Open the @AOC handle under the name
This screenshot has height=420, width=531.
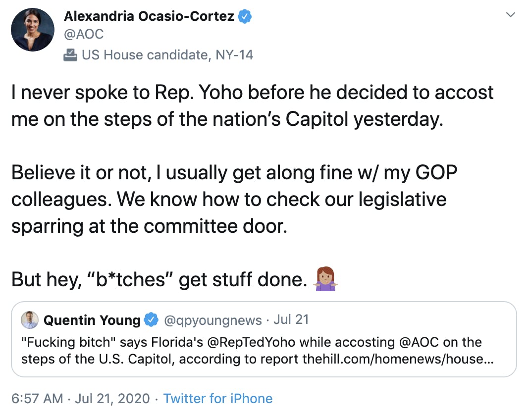(x=84, y=34)
